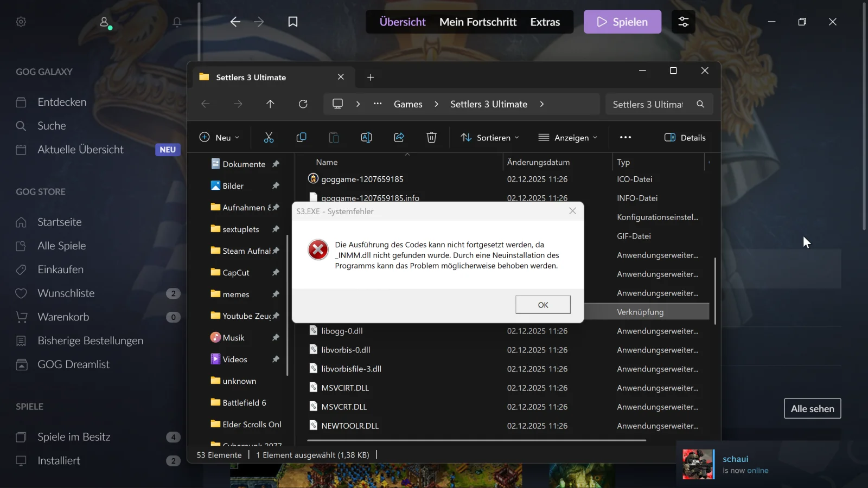Open Dokumente in Explorer quick access

(244, 164)
